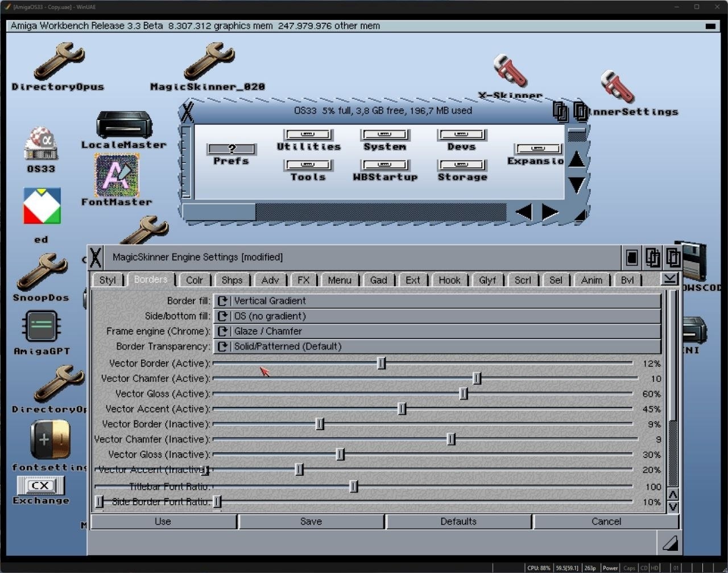
Task: Switch to the Anim tab
Action: tap(591, 280)
